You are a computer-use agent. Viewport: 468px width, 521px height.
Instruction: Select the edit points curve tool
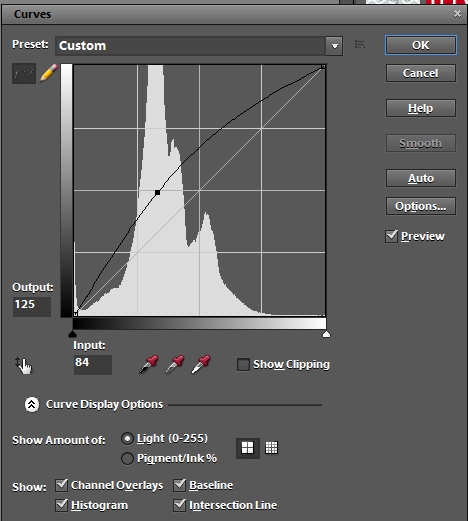[24, 73]
